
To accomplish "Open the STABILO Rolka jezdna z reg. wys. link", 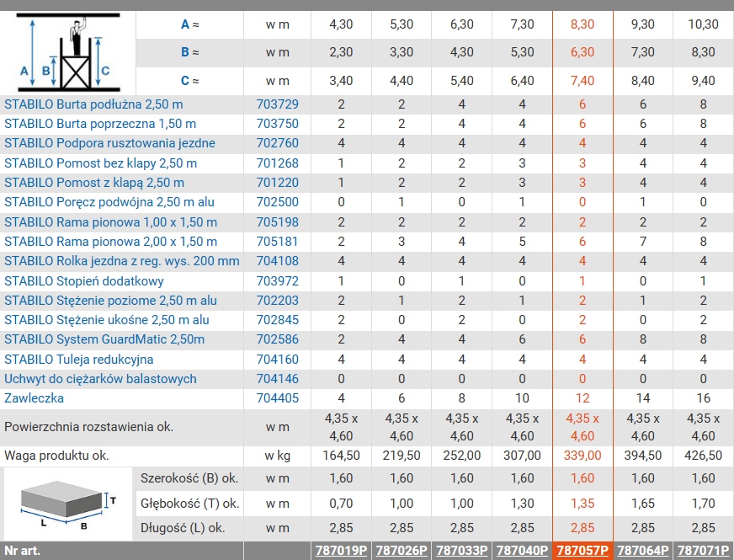I will click(x=122, y=261).
